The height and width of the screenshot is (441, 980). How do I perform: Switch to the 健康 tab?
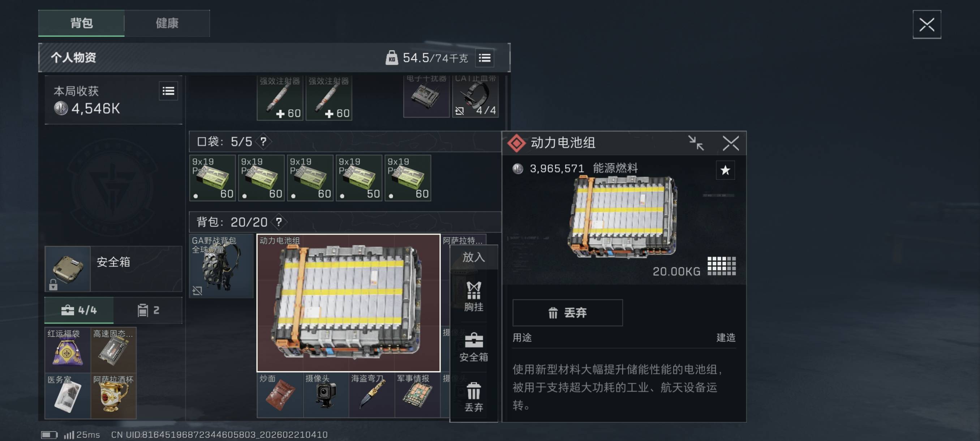tap(167, 23)
